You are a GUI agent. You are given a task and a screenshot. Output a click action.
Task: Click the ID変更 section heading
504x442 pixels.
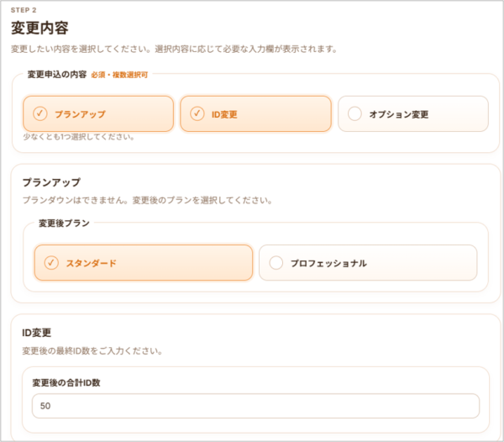click(38, 333)
